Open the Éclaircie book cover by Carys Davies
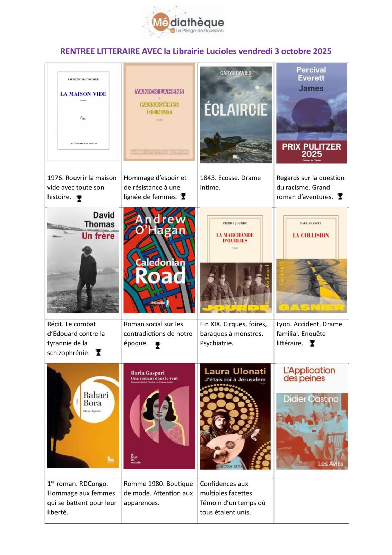This screenshot has width=392, height=555. [236, 115]
